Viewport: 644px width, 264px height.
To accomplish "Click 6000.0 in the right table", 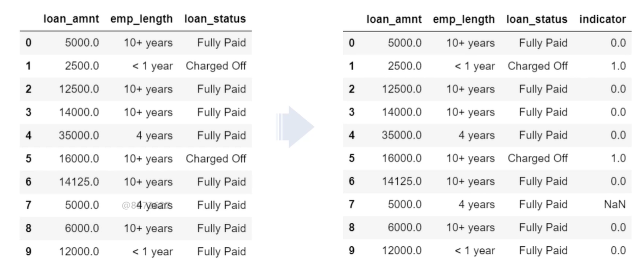I will click(x=404, y=227).
